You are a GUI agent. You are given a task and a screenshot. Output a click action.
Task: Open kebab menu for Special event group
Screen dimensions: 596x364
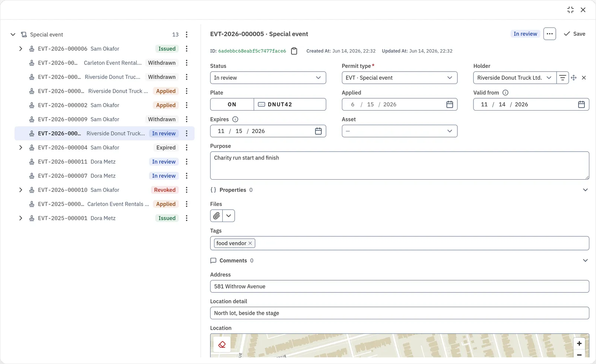tap(187, 35)
